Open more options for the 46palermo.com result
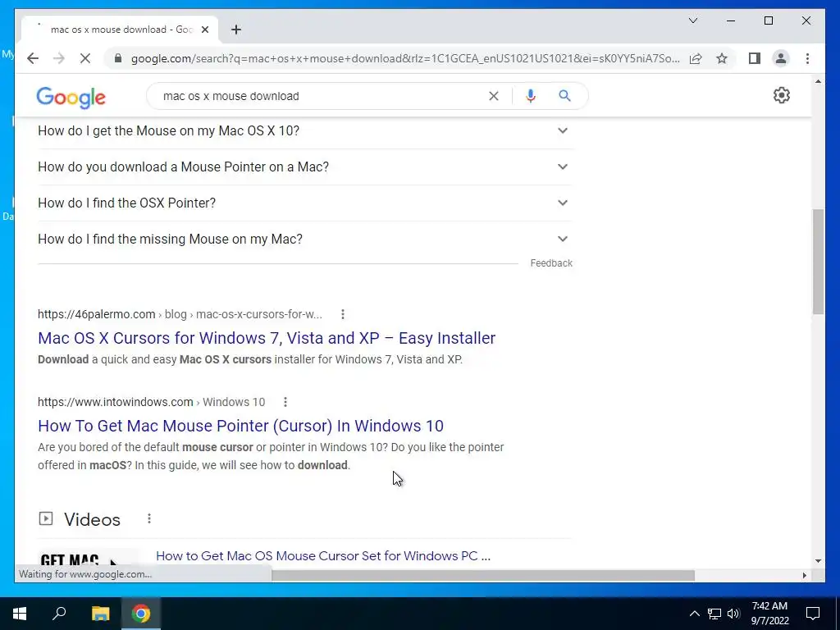The image size is (840, 630). pos(343,314)
